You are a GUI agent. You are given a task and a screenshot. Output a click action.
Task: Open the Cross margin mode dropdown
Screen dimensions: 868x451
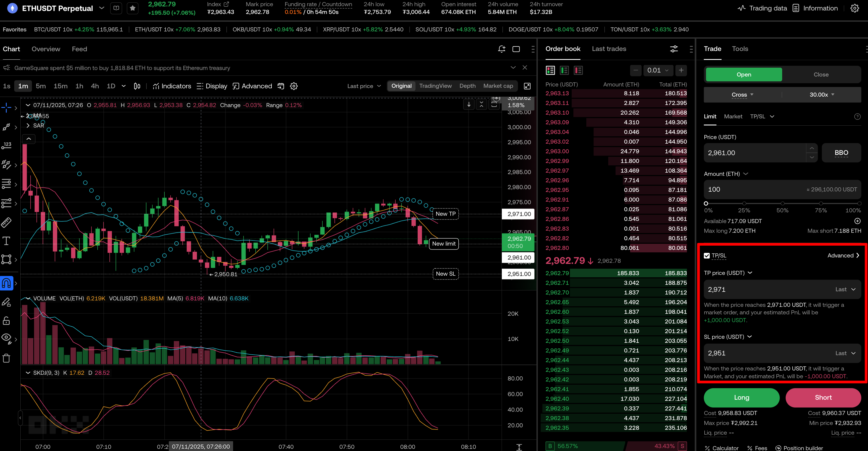[742, 95]
